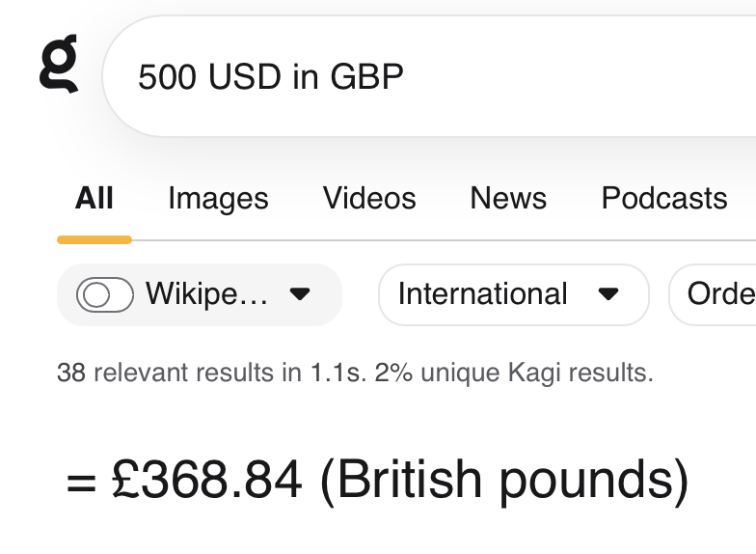Switch to the Podcasts tab
The image size is (756, 554).
click(663, 199)
